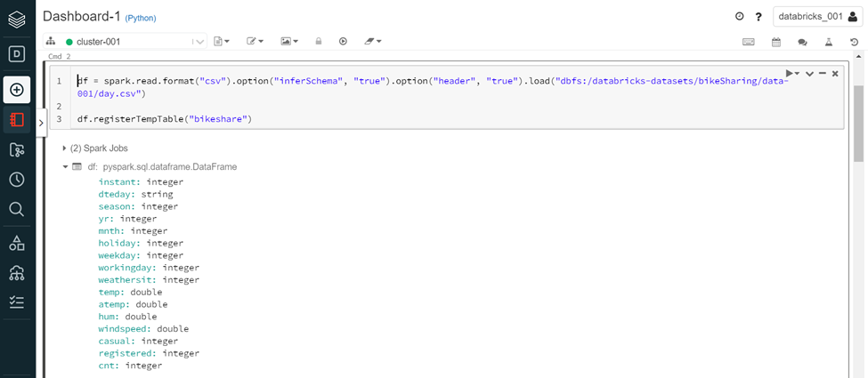Click the 'windspeed: double' schema field

click(x=143, y=329)
